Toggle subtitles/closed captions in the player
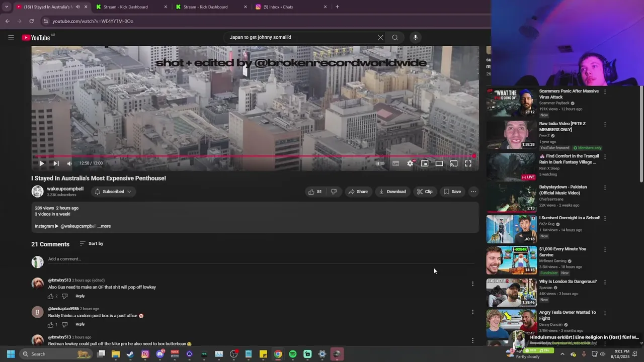 395,163
